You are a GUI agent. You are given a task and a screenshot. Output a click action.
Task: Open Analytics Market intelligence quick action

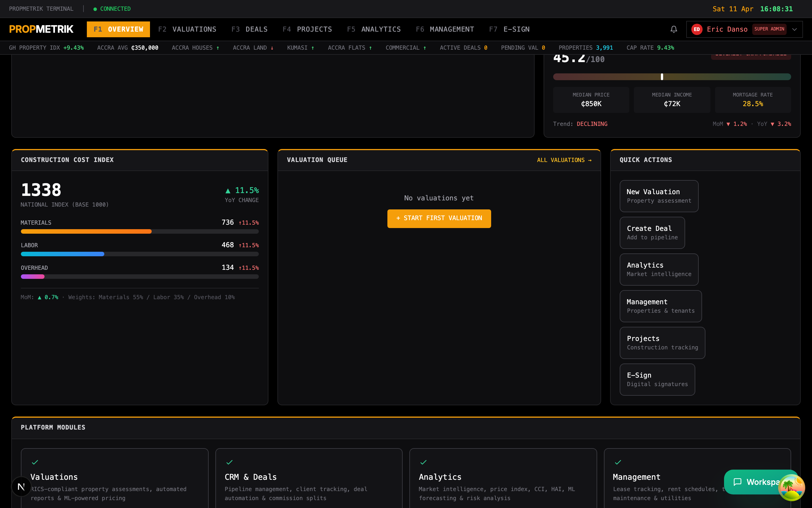click(x=659, y=269)
